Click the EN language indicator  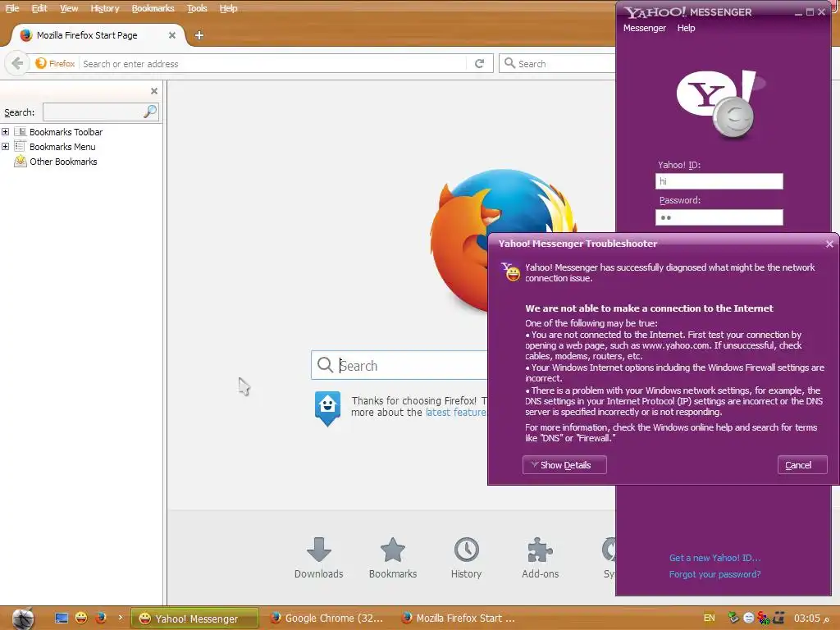709,618
